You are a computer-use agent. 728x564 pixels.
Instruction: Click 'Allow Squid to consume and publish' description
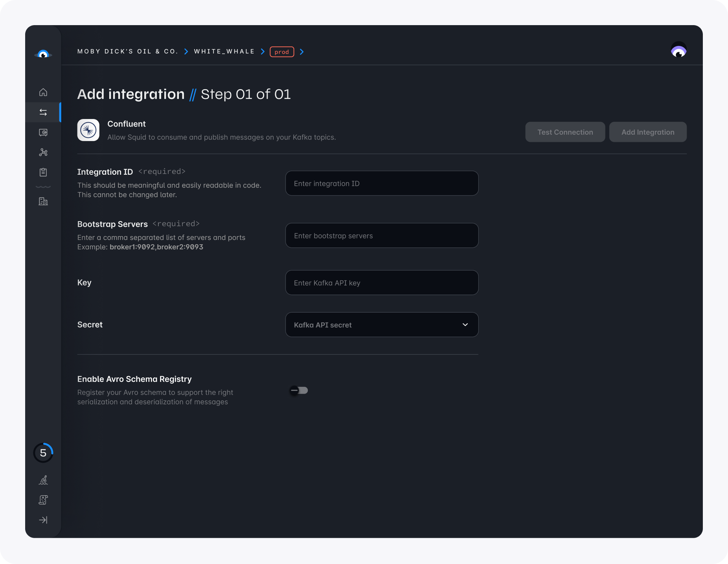coord(222,137)
